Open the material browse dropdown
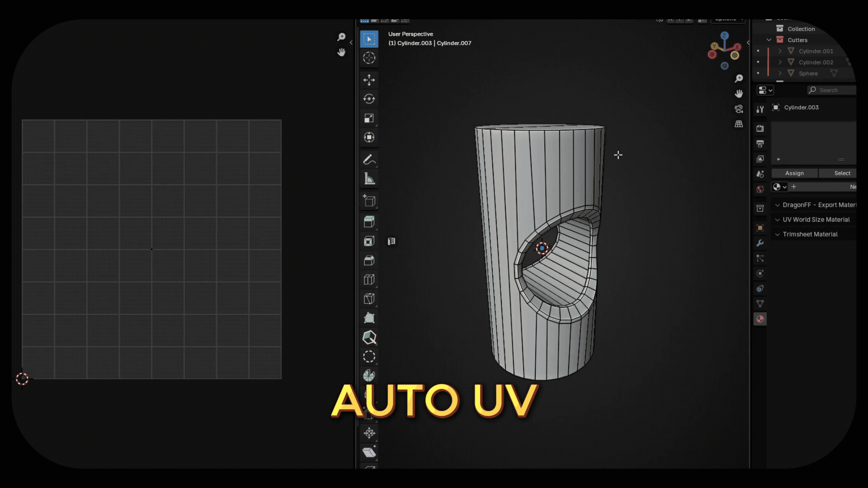The height and width of the screenshot is (488, 868). [x=780, y=187]
